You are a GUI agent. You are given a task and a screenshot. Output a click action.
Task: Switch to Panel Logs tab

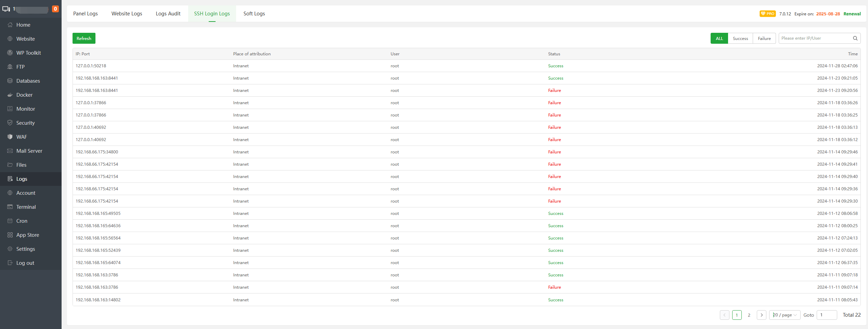(x=86, y=14)
